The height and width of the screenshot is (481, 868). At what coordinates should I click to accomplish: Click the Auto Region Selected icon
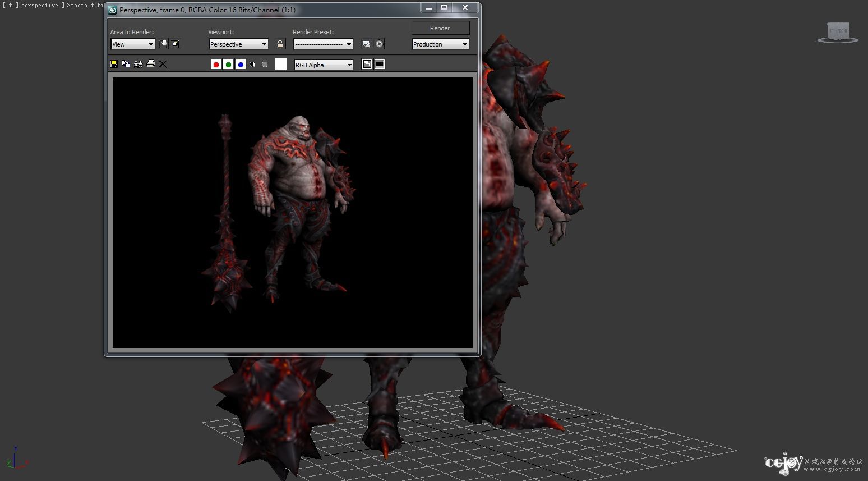[x=176, y=44]
